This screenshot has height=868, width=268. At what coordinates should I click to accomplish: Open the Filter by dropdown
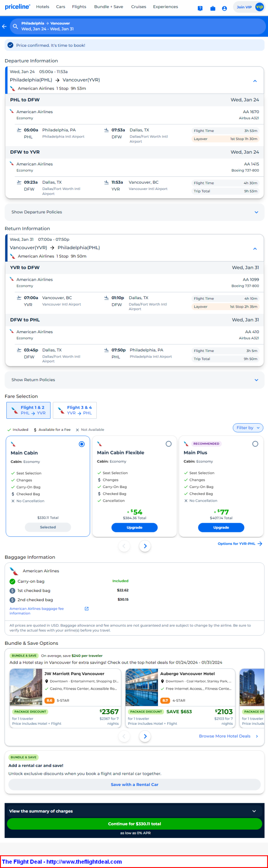point(248,428)
